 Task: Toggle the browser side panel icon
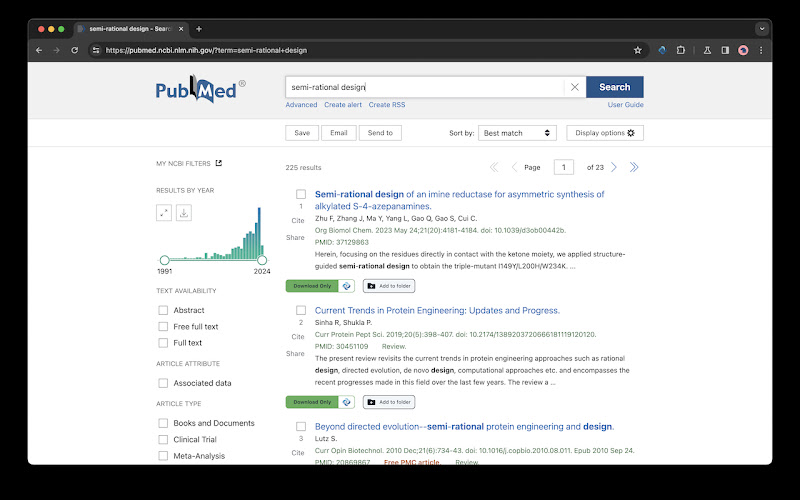pyautogui.click(x=725, y=50)
